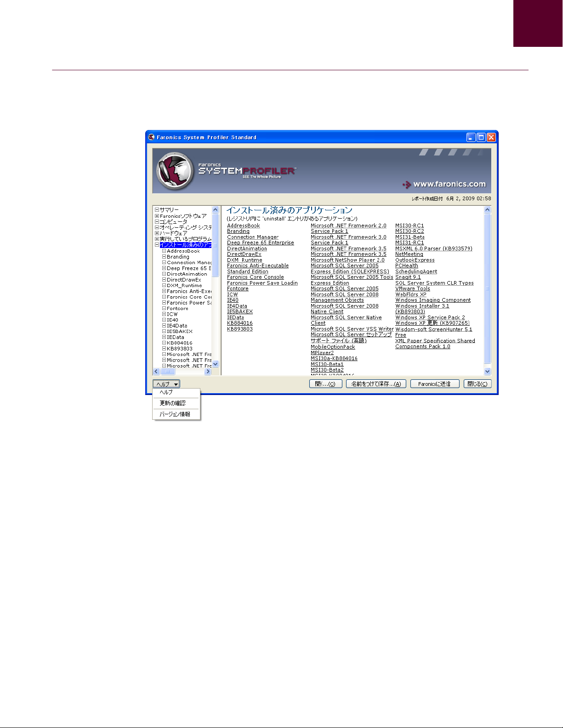The image size is (563, 728).
Task: Open VMware Tools link
Action: coord(413,288)
